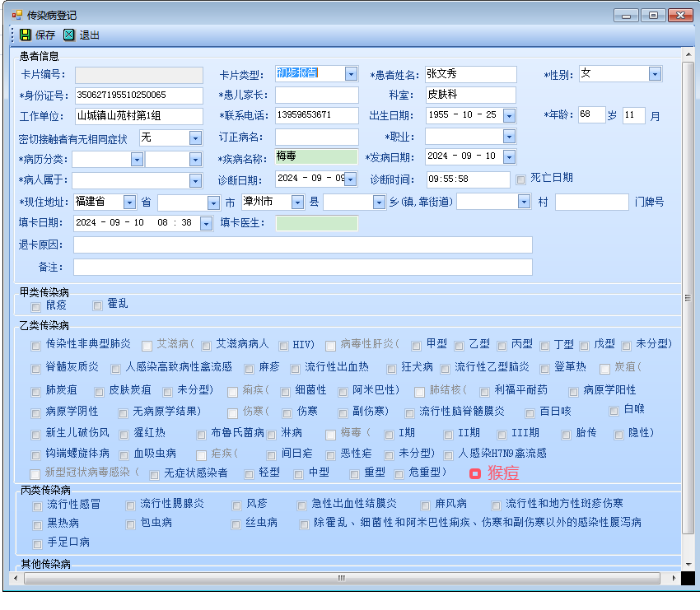Click the 保存 toolbar item

(x=45, y=35)
